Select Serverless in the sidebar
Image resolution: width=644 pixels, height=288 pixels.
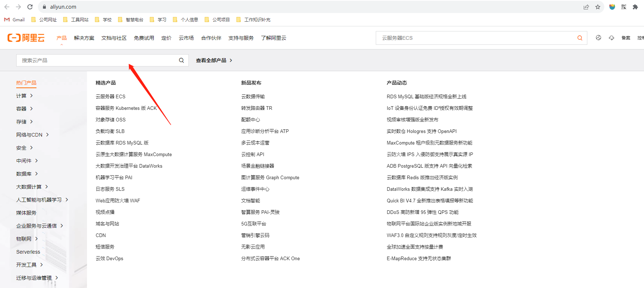28,252
